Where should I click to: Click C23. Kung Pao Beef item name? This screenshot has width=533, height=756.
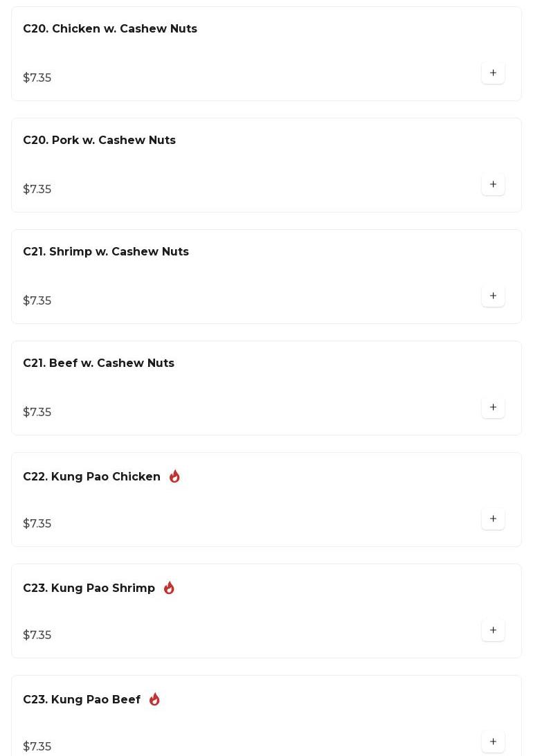pyautogui.click(x=82, y=699)
